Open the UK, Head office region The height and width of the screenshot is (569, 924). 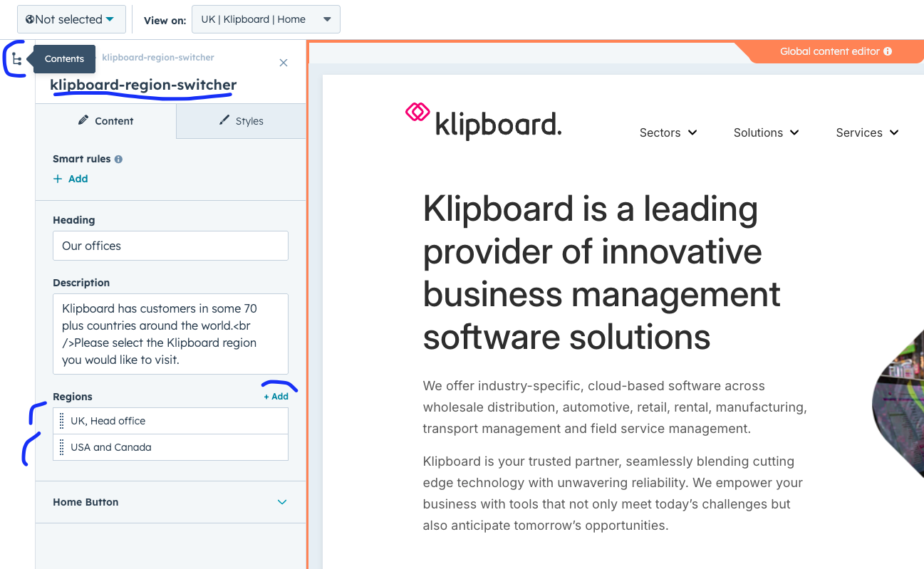pyautogui.click(x=171, y=421)
